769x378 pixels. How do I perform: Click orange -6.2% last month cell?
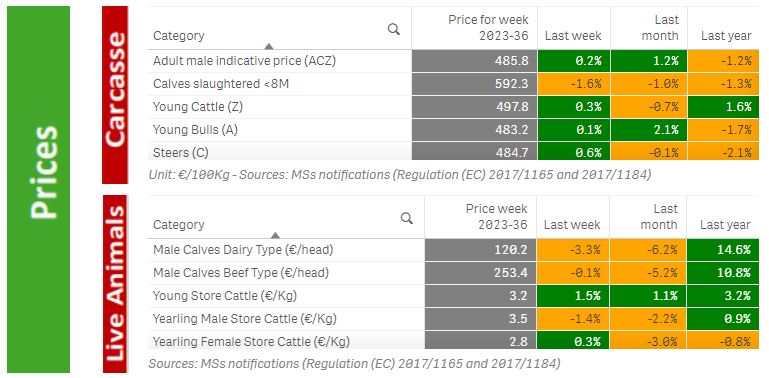tap(648, 250)
